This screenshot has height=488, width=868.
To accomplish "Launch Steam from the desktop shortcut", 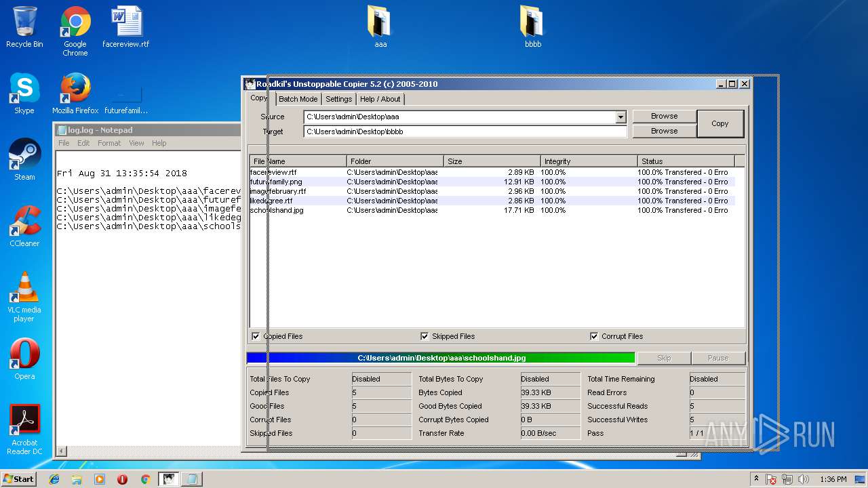I will click(24, 160).
